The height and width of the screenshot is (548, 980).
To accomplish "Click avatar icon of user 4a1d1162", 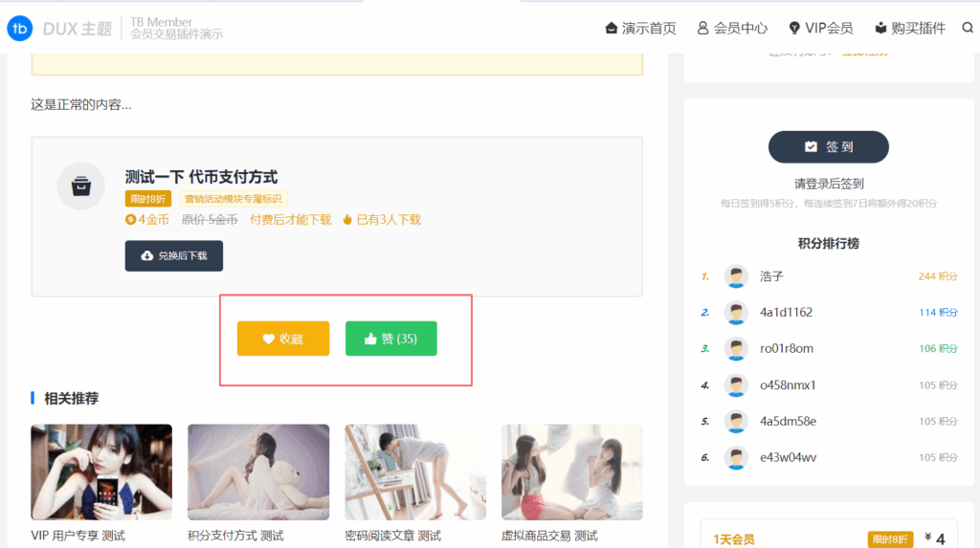I will coord(735,313).
